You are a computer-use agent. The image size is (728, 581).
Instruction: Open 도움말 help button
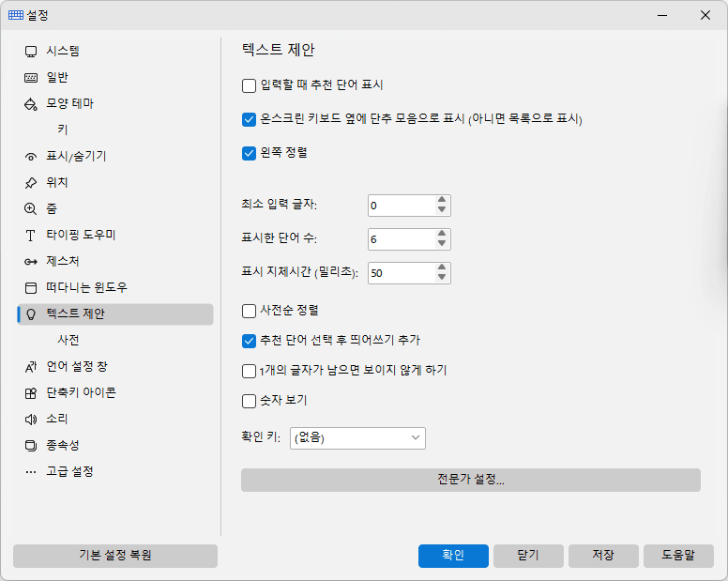[678, 556]
